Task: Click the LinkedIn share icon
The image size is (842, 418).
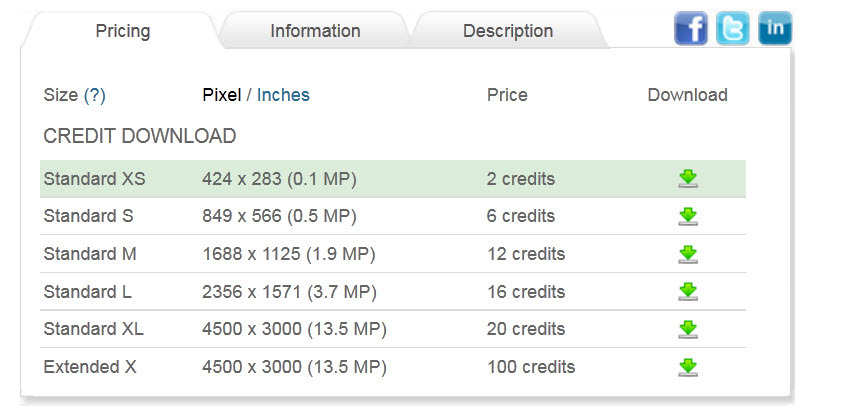Action: tap(774, 28)
